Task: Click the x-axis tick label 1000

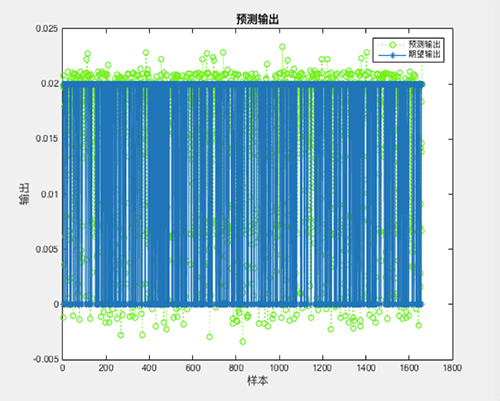Action: point(279,368)
